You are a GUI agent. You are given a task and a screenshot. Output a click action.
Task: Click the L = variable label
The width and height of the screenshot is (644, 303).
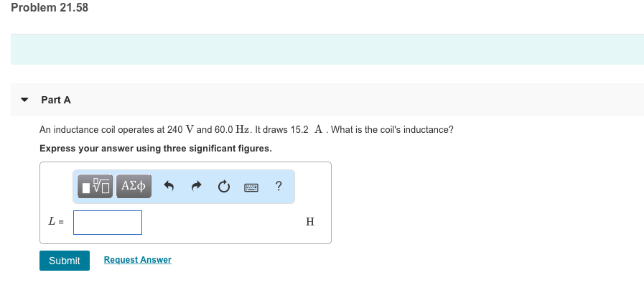[56, 222]
